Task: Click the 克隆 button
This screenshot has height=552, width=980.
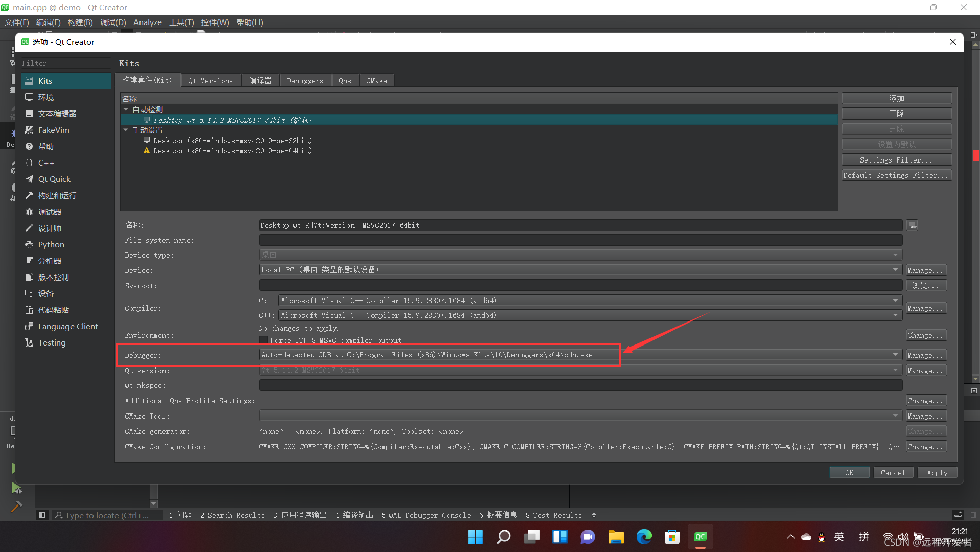Action: coord(896,113)
